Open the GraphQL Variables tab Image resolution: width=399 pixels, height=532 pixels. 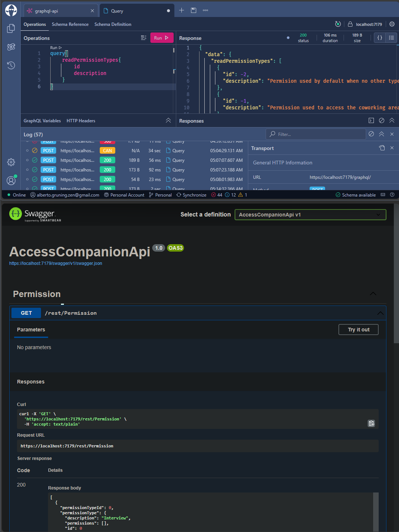42,121
